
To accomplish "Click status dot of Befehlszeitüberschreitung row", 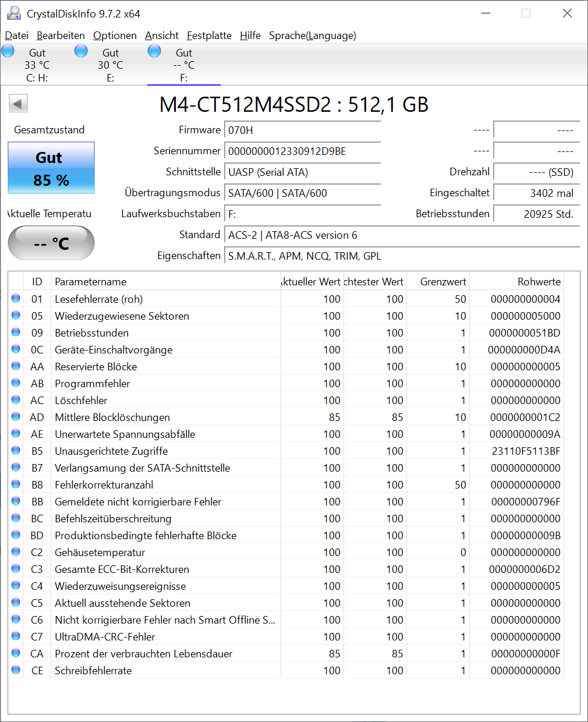I will [16, 518].
